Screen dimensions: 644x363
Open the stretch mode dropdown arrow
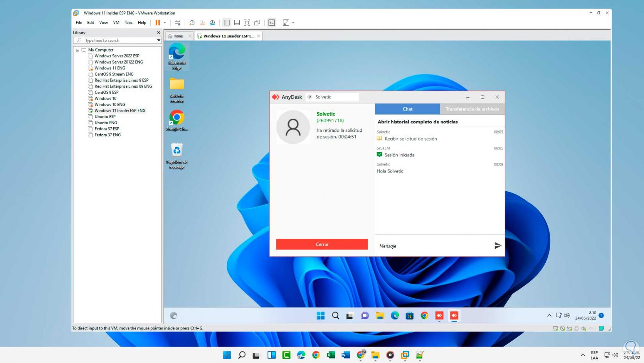[x=293, y=23]
